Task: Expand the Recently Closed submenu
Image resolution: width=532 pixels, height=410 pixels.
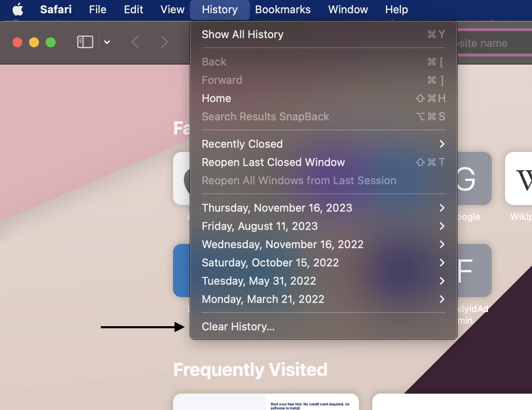Action: 324,144
